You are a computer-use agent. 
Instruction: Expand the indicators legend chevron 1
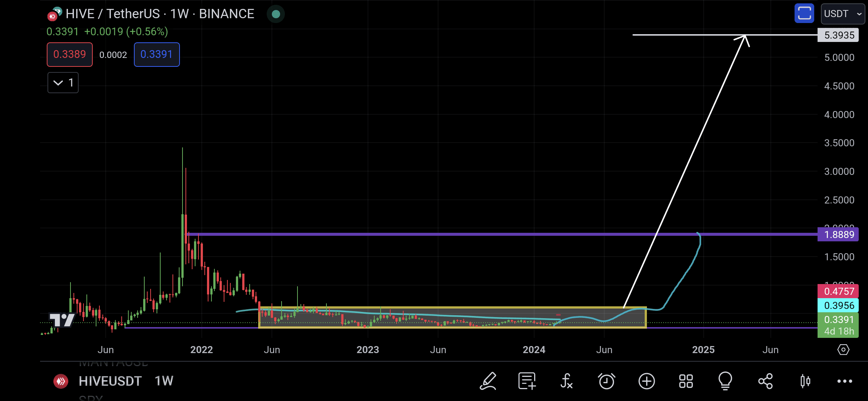click(63, 82)
